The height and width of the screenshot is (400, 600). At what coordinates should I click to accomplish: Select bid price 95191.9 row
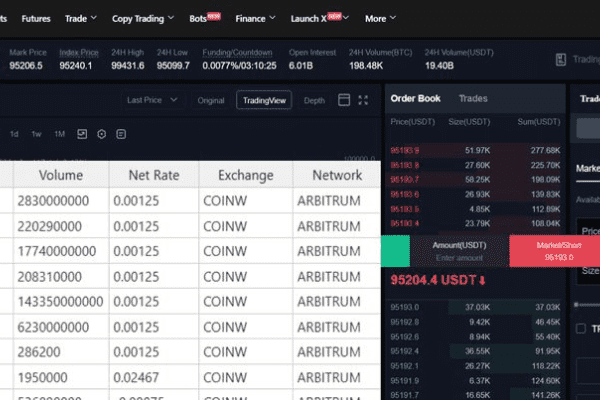coord(475,380)
